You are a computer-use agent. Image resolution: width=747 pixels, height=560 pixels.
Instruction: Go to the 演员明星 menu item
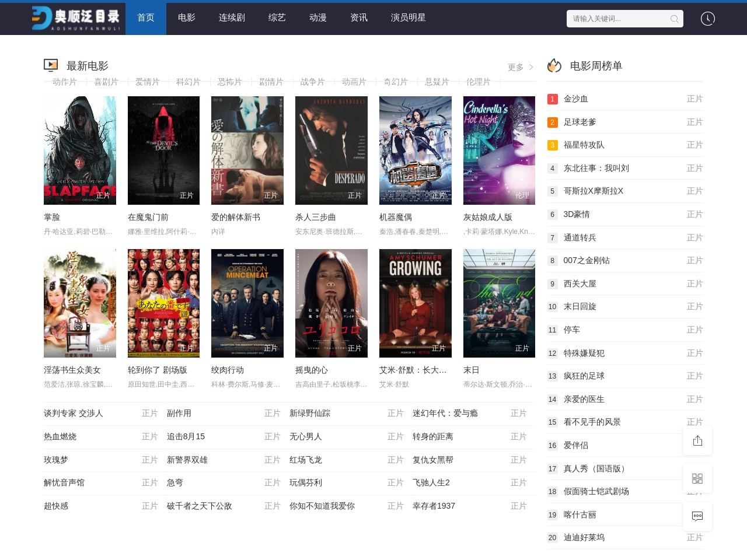click(408, 18)
